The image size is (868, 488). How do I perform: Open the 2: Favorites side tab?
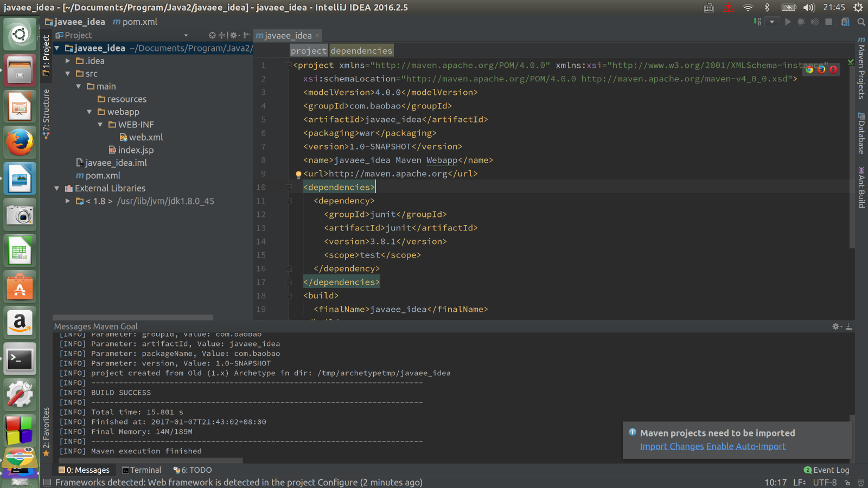pyautogui.click(x=46, y=432)
